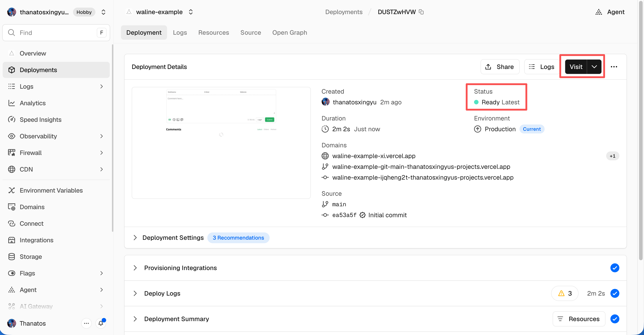Screen dimensions: 644x335
Task: Open the three-dot menu in Deployment Details
Action: click(614, 67)
